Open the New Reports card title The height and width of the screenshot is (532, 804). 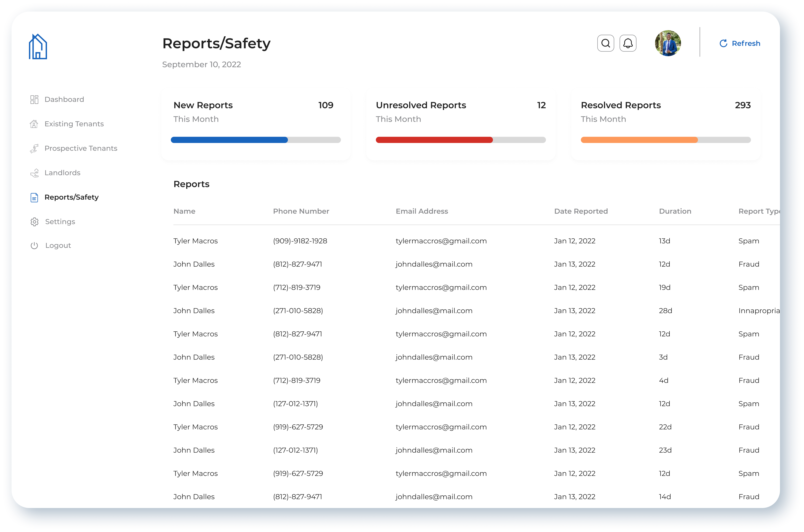tap(203, 105)
